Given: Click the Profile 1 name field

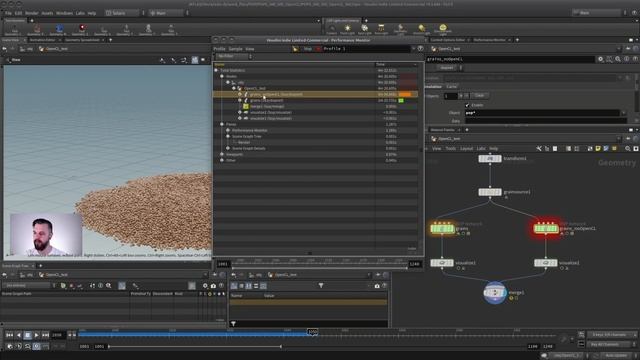Looking at the screenshot, I should [x=367, y=49].
